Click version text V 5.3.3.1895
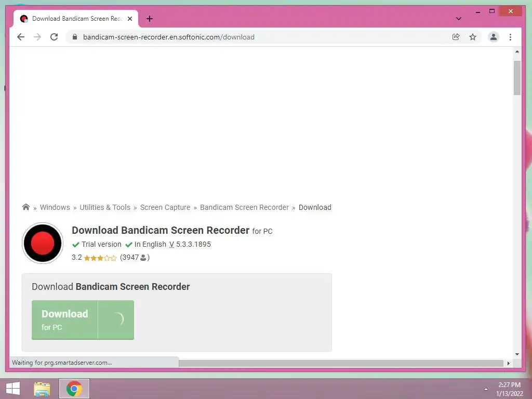The image size is (532, 399). pyautogui.click(x=190, y=244)
